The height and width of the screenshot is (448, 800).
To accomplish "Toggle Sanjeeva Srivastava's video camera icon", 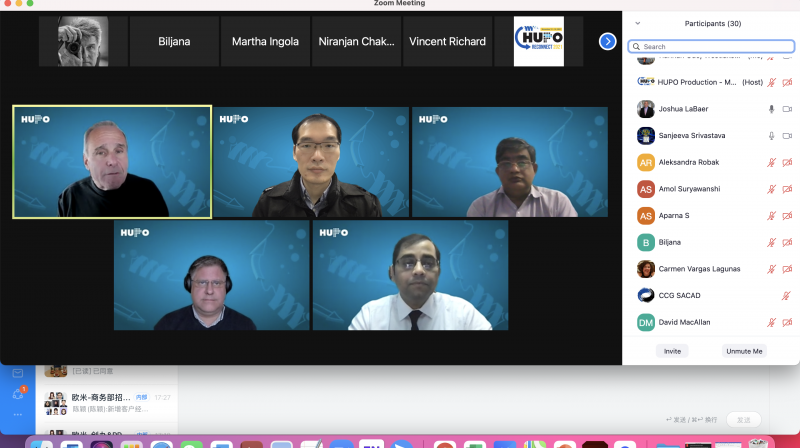I will (x=787, y=136).
